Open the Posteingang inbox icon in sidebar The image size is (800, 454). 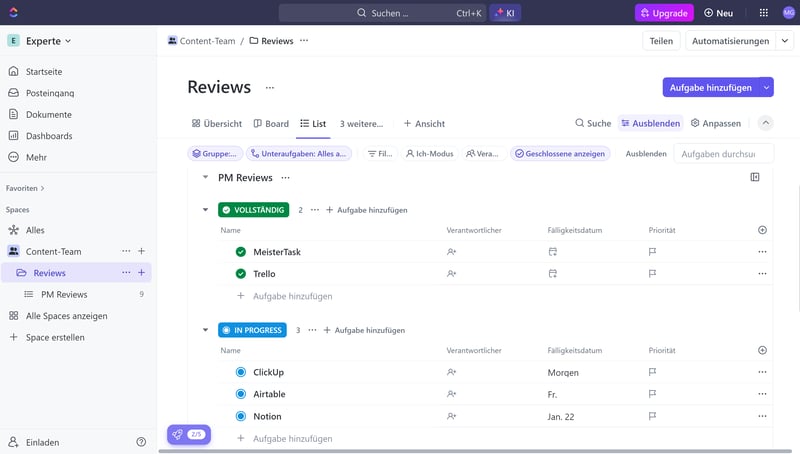tap(14, 93)
